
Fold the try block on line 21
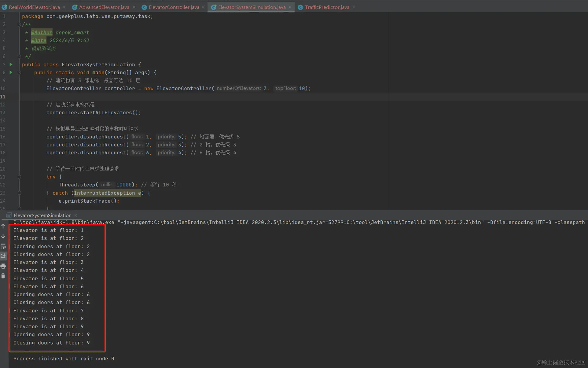click(x=19, y=177)
